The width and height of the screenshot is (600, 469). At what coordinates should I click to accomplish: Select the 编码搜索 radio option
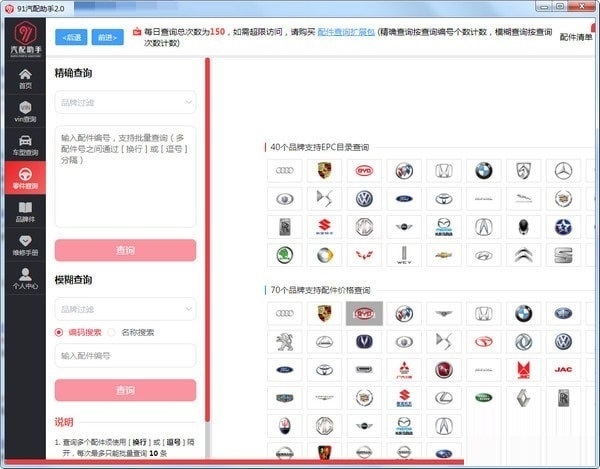pyautogui.click(x=78, y=332)
